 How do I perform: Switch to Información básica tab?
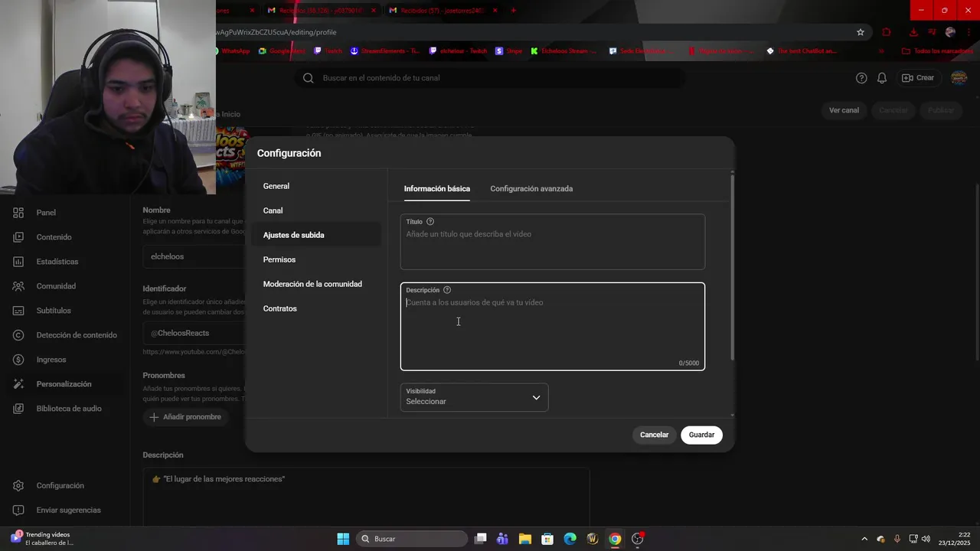[x=437, y=189]
